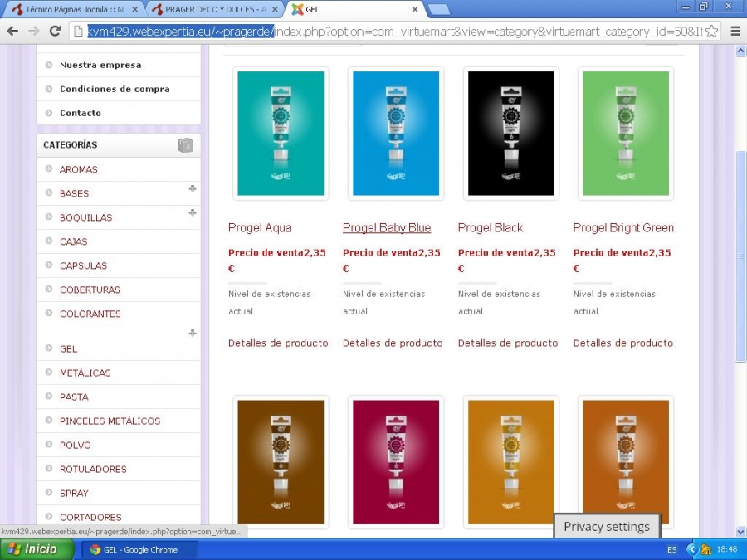Select the GEL browser tab
The width and height of the screenshot is (747, 560).
pos(354,9)
